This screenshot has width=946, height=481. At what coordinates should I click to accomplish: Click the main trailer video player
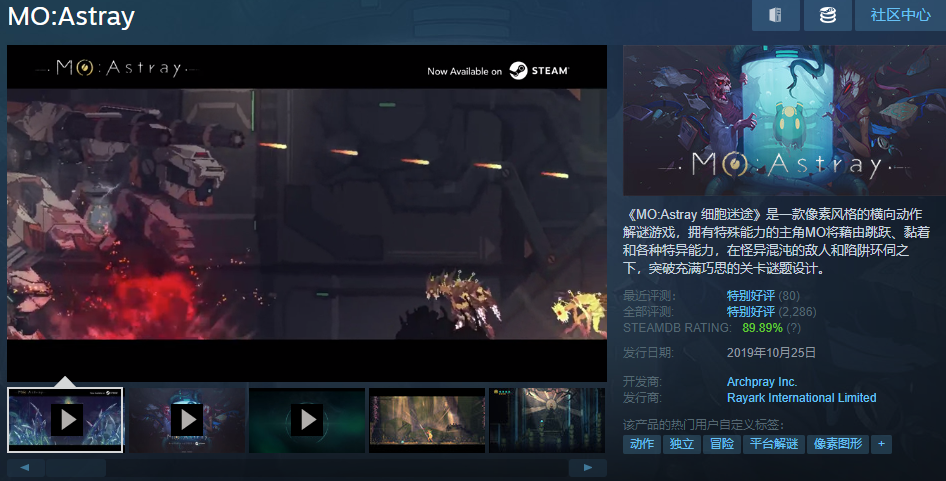(307, 213)
